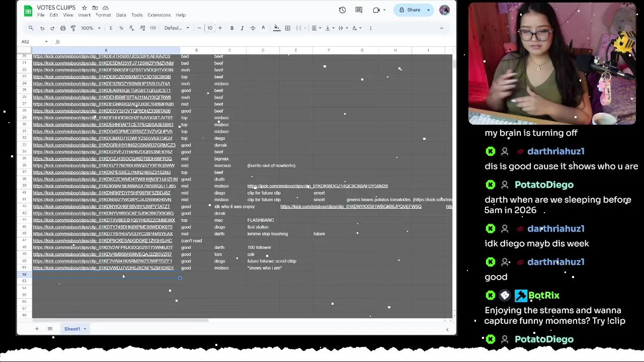Toggle strikethrough formatting
This screenshot has height=362, width=644.
253,28
